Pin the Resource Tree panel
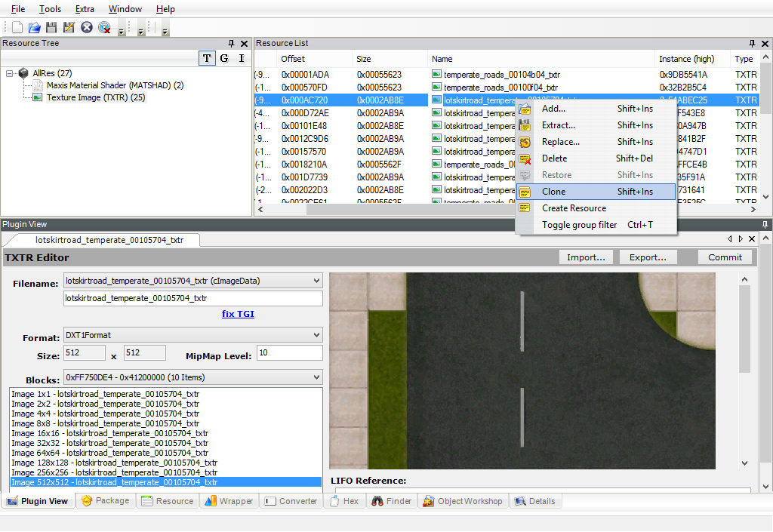773x532 pixels. (231, 43)
